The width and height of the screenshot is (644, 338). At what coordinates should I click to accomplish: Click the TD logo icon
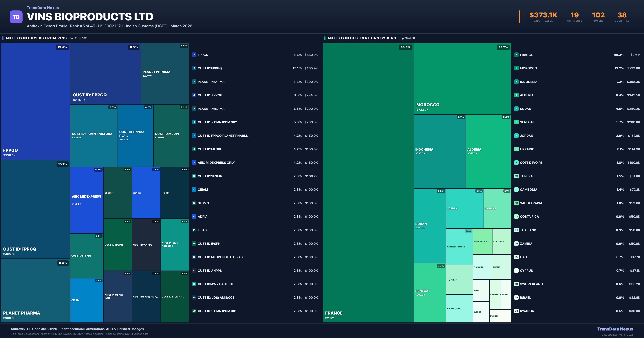[16, 16]
